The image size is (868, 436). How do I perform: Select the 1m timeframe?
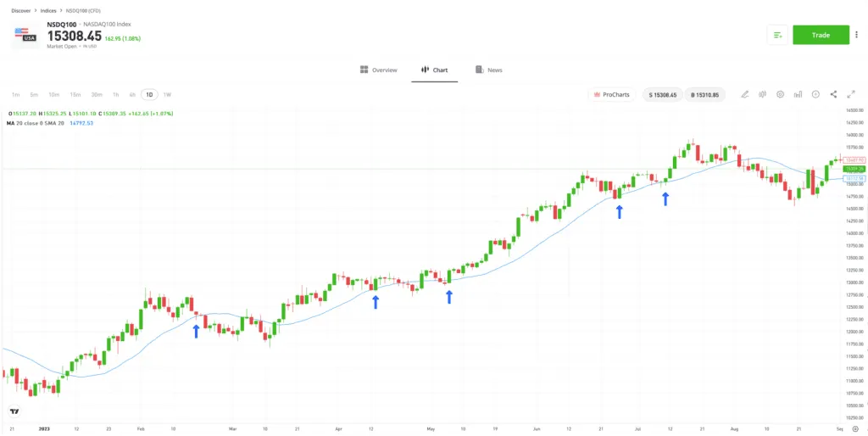pos(15,95)
